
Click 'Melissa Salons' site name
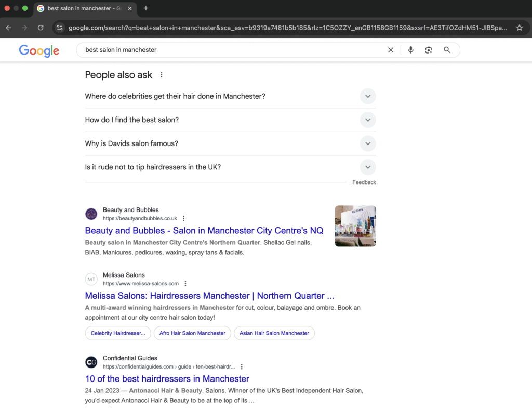124,275
